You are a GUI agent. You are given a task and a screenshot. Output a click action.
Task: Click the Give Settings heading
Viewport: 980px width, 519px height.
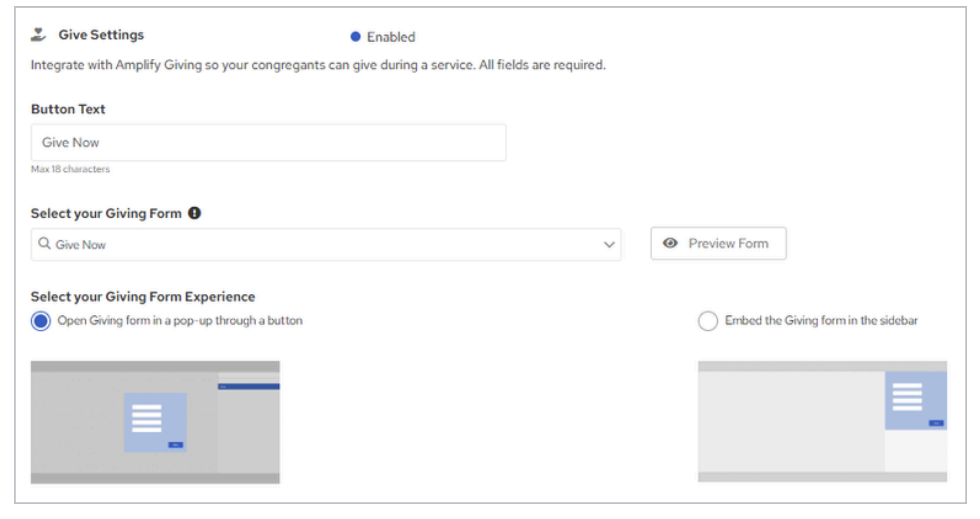click(101, 35)
